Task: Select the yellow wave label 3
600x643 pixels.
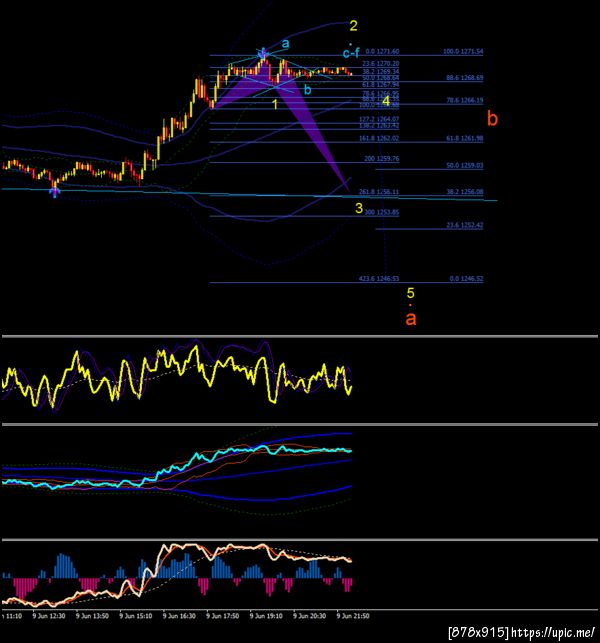Action: (x=359, y=208)
